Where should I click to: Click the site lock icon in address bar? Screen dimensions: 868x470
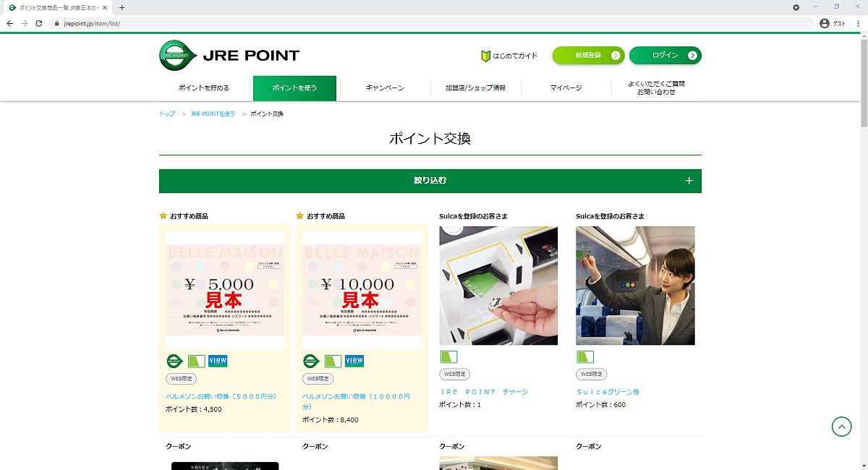pyautogui.click(x=56, y=23)
